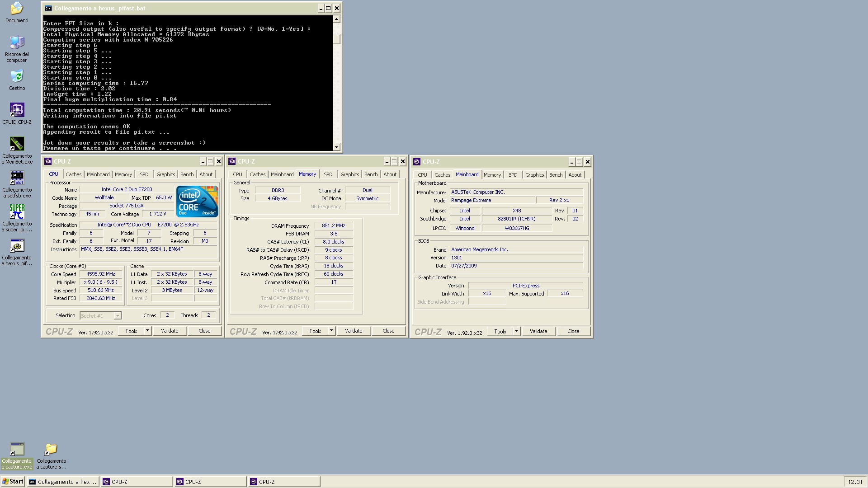
Task: Click Tools button in first CPU-Z window
Action: point(131,331)
